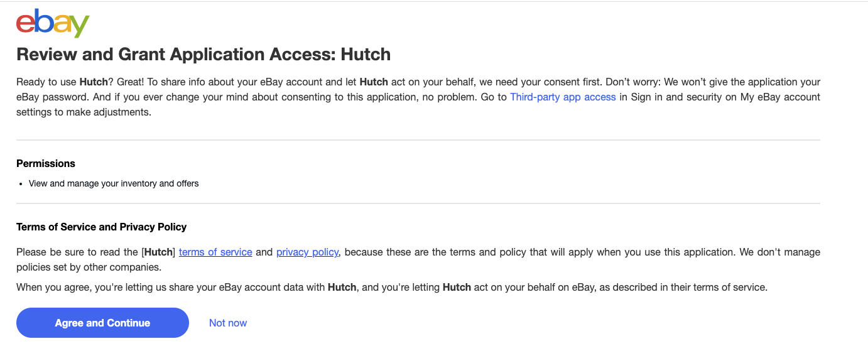Decline by clicking Not now

pyautogui.click(x=228, y=323)
